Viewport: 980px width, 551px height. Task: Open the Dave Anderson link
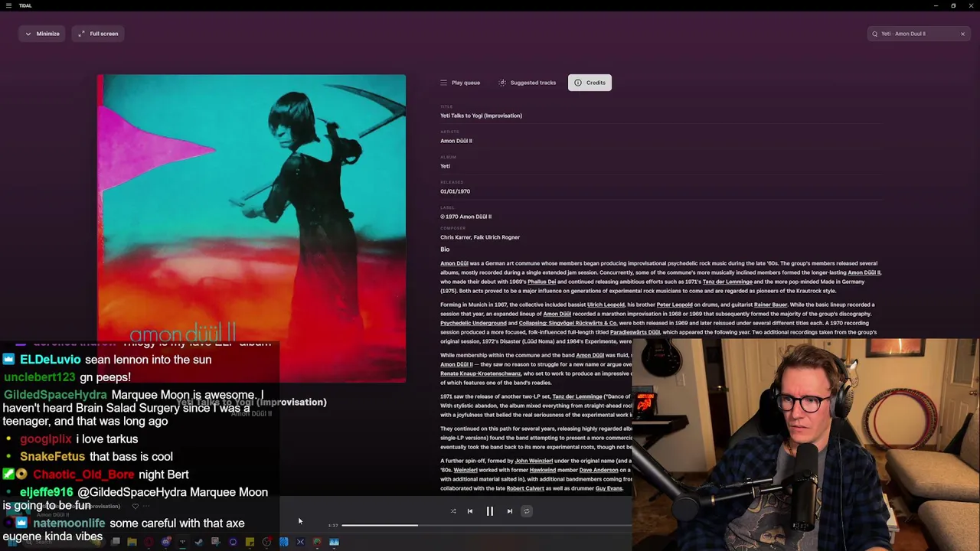click(598, 470)
